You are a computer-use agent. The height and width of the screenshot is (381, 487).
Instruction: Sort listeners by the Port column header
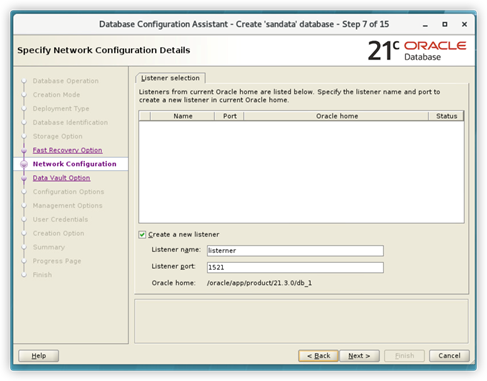tap(230, 116)
